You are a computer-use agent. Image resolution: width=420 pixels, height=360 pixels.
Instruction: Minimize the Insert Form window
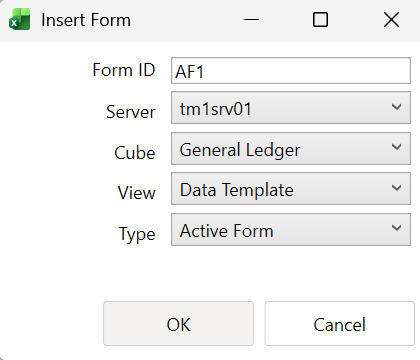pos(251,20)
